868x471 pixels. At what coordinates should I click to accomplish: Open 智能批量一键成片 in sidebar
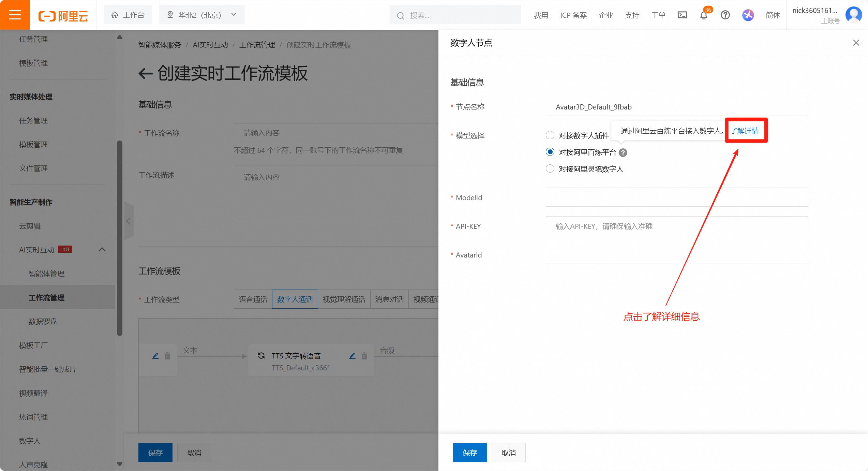point(48,369)
